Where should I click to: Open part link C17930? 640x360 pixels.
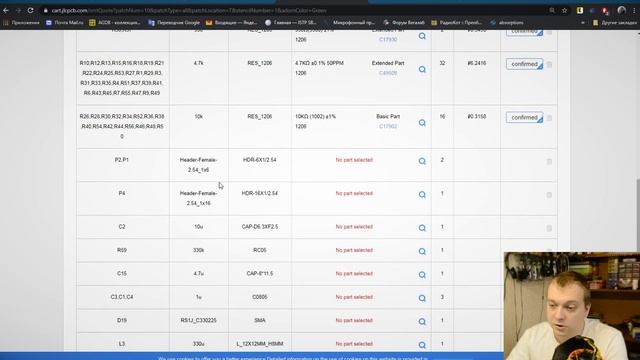coord(388,40)
